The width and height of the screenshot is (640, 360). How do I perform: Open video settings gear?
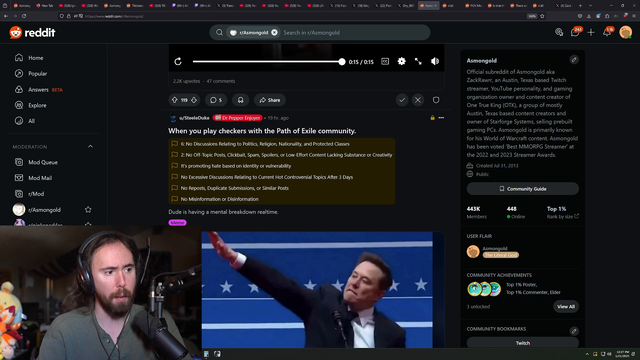click(x=402, y=61)
